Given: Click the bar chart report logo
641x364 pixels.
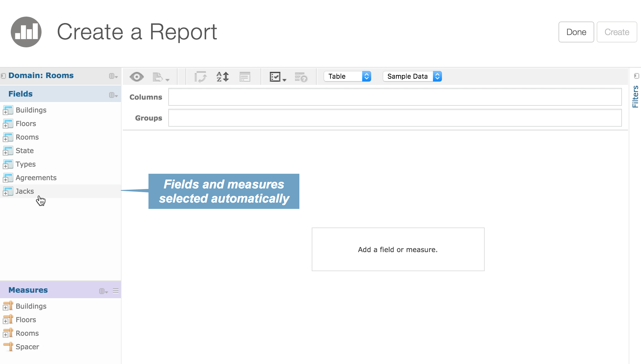Looking at the screenshot, I should (x=26, y=32).
